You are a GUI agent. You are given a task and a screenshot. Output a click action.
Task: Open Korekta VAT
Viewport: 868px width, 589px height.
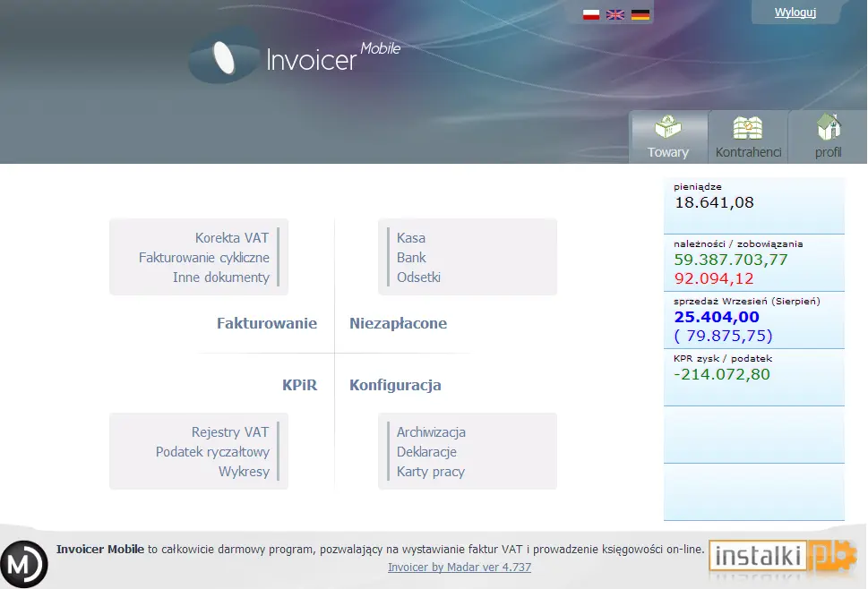[x=231, y=238]
